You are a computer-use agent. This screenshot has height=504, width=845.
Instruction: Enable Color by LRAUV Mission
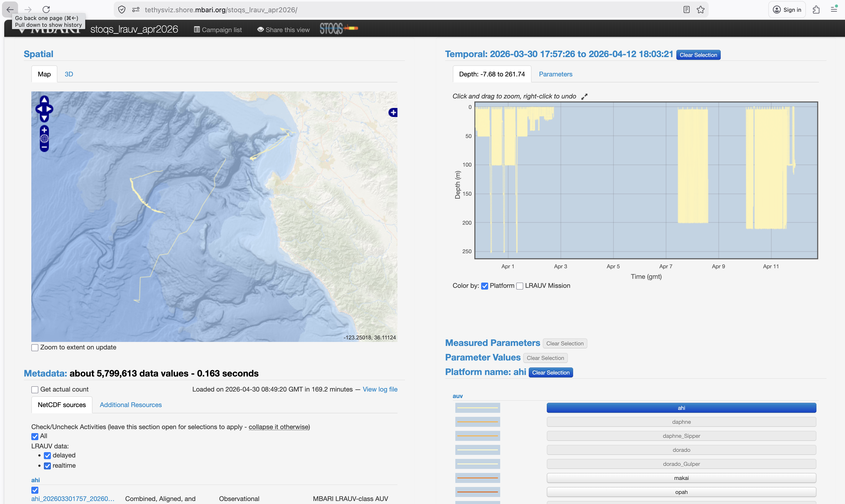[519, 286]
